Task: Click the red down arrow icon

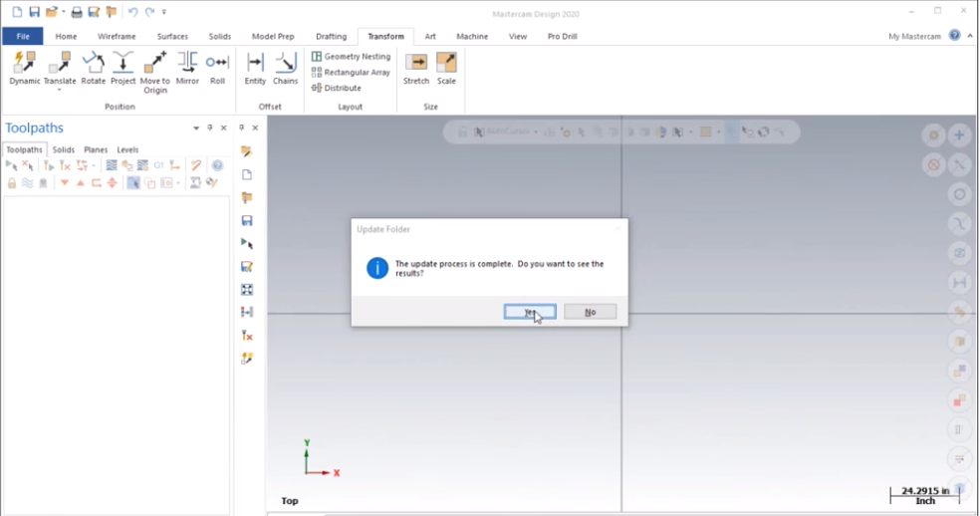Action: (65, 183)
